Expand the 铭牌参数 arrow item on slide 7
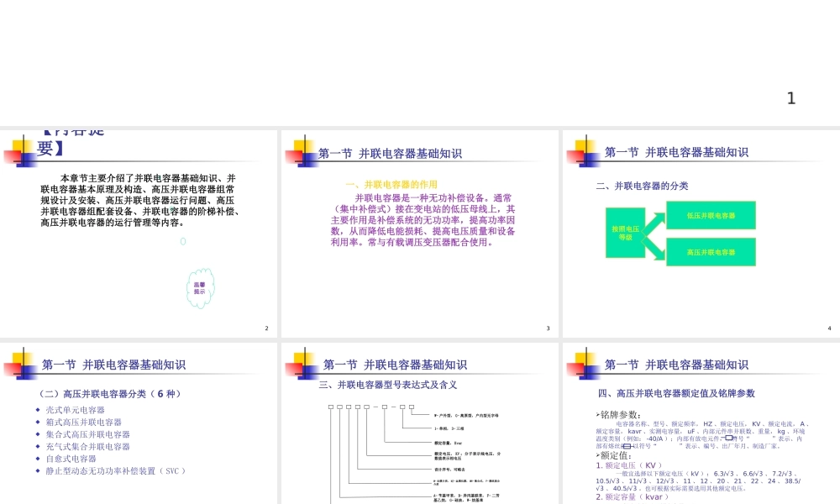 597,413
